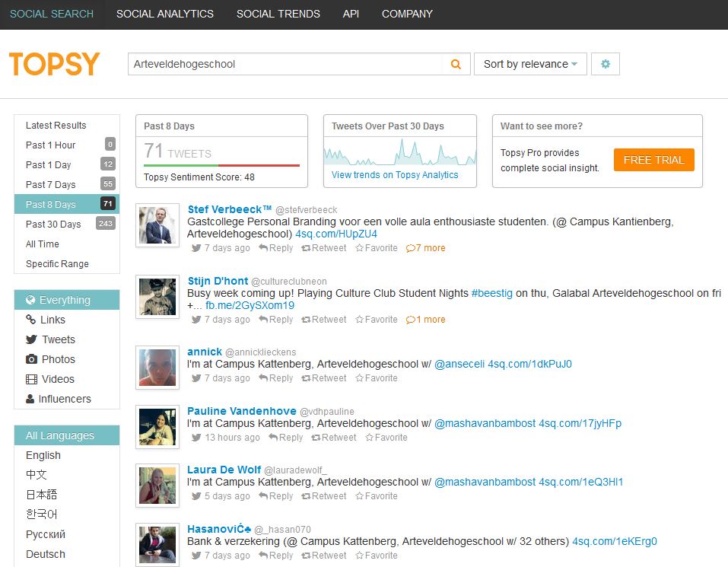The width and height of the screenshot is (728, 567).
Task: Open the Social Search tab
Action: (52, 14)
